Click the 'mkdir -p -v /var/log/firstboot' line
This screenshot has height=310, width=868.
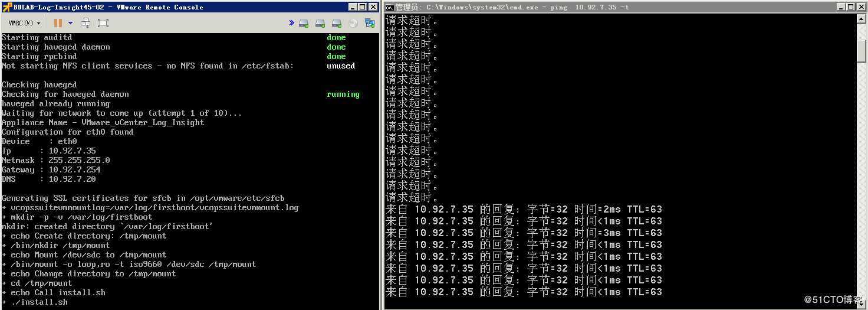click(77, 217)
